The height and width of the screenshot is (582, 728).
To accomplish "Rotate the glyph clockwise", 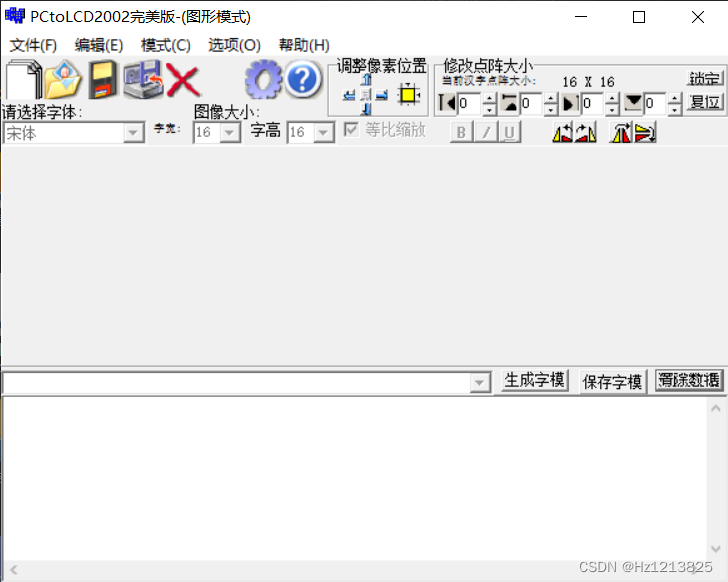I will coord(585,133).
